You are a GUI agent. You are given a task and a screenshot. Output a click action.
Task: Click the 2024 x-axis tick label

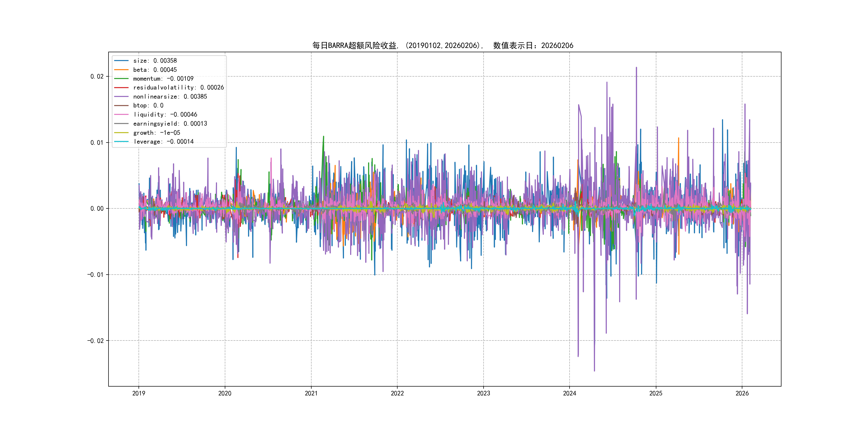(x=570, y=393)
